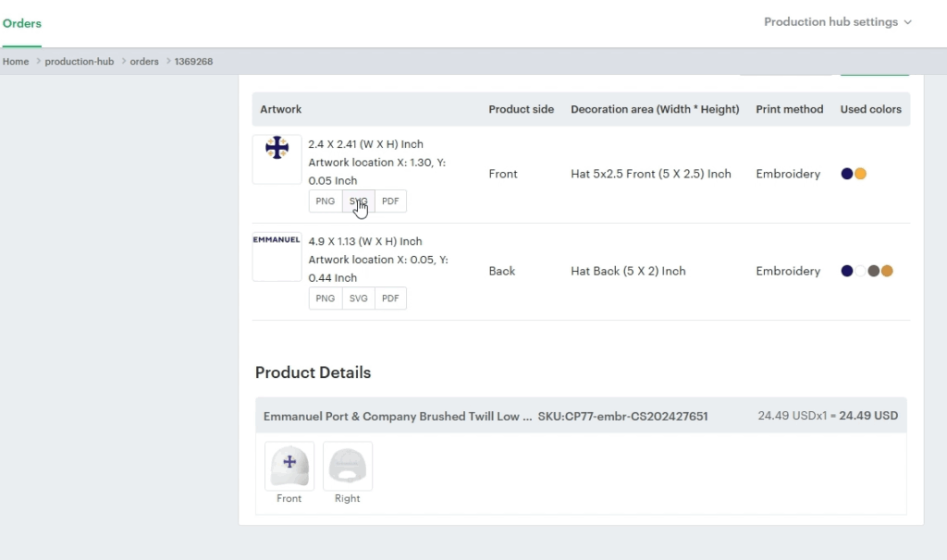Open the cross artwork thumbnail

277,159
